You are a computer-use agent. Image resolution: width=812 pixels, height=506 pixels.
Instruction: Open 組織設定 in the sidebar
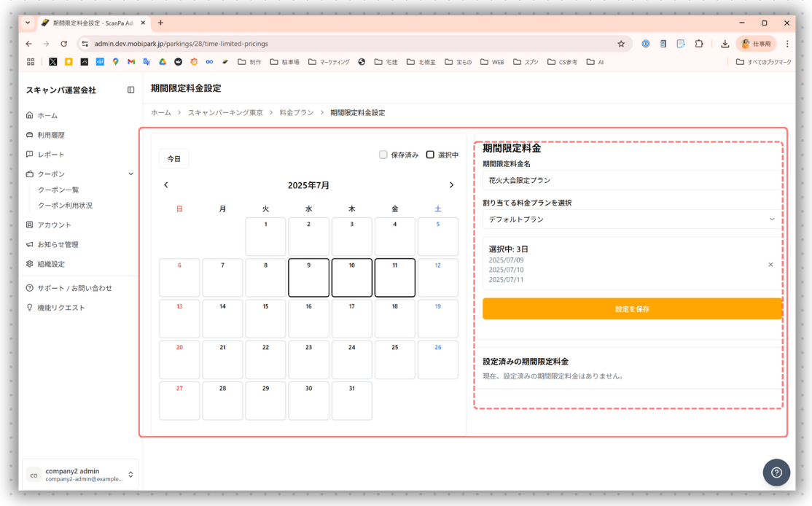click(51, 264)
